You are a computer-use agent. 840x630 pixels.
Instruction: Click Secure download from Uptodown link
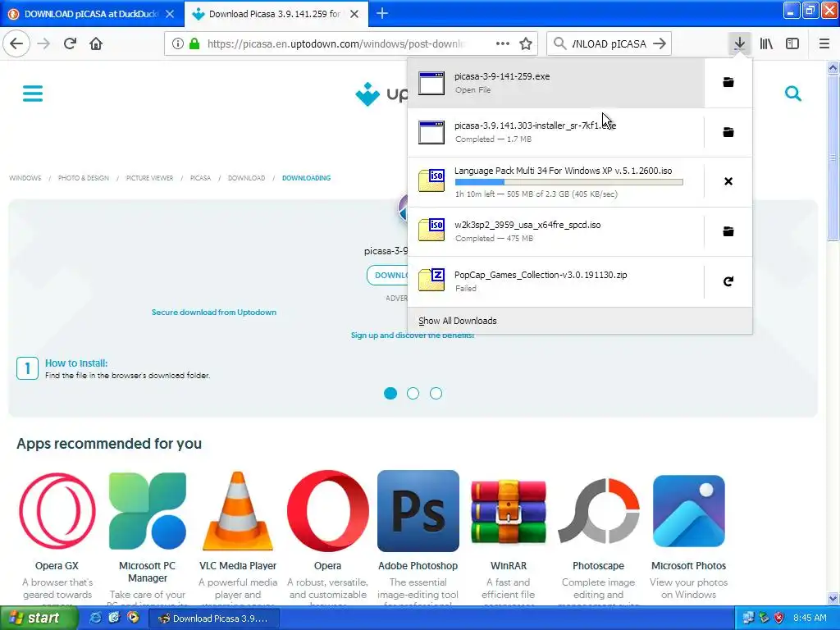point(214,313)
